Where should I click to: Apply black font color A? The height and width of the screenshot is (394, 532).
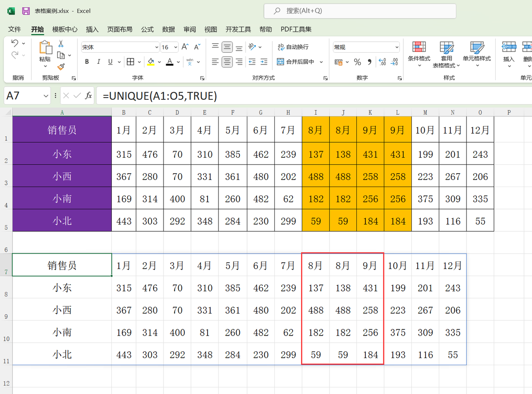pos(170,62)
